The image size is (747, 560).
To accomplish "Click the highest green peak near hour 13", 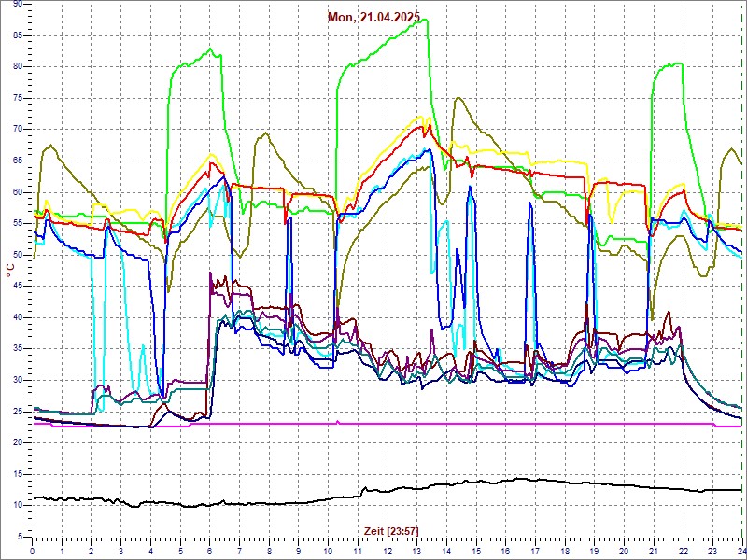I will [424, 20].
